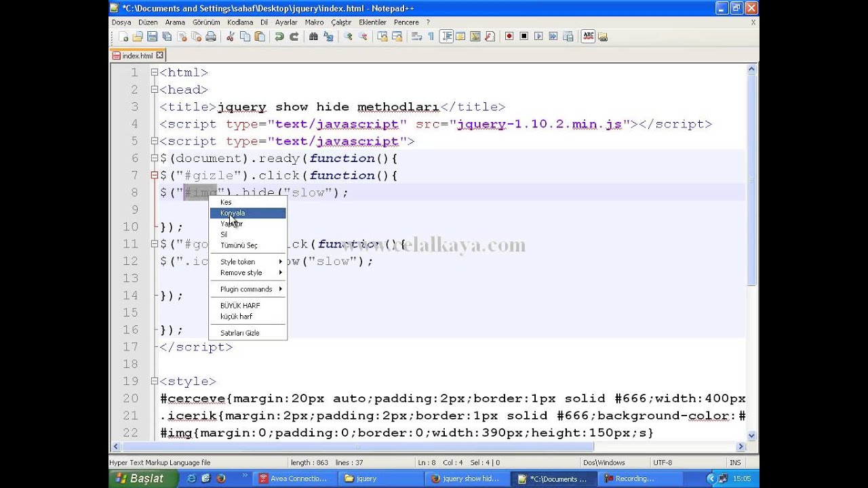Click the Paste clipboard toolbar icon

click(260, 37)
